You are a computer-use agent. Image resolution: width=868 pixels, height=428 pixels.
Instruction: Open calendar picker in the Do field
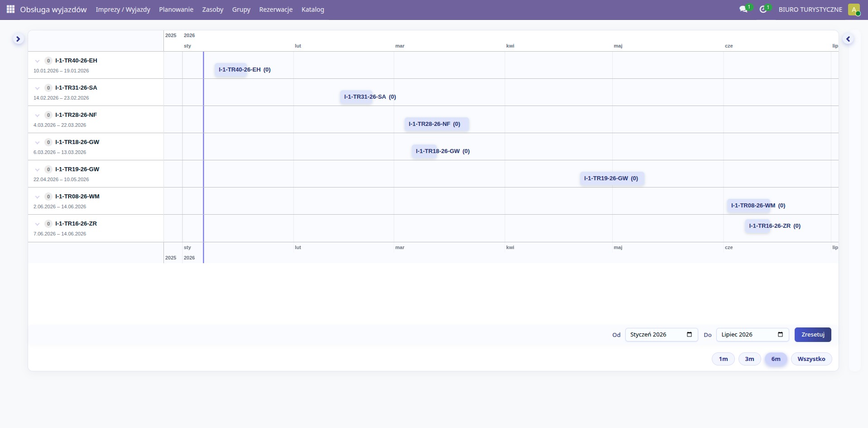(x=780, y=335)
